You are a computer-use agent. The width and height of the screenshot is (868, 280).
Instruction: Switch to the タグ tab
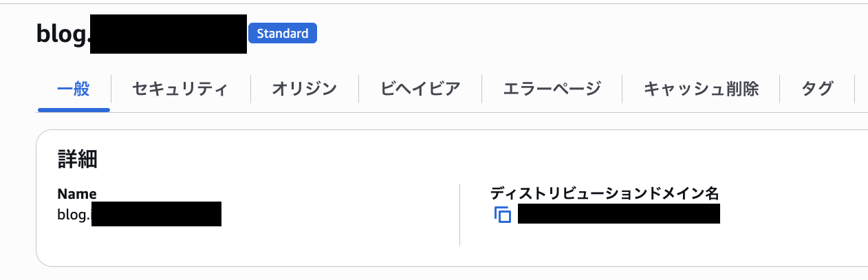click(x=817, y=89)
